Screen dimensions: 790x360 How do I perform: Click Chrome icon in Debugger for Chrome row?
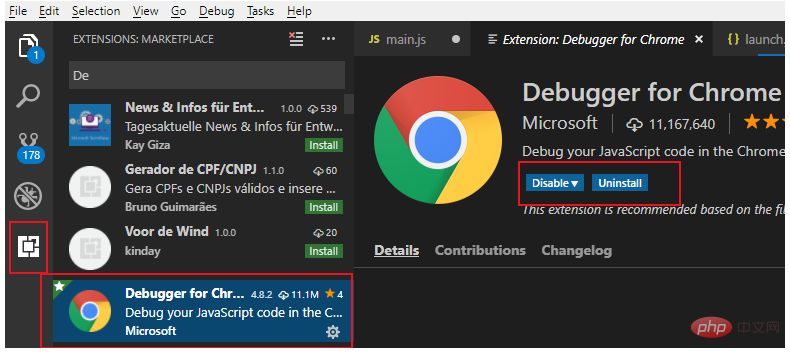(90, 312)
